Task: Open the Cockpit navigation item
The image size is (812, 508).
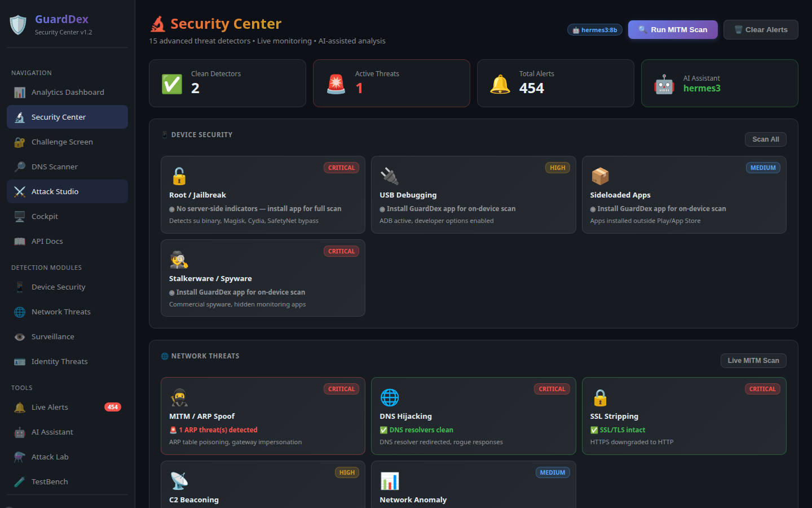Action: 67,217
